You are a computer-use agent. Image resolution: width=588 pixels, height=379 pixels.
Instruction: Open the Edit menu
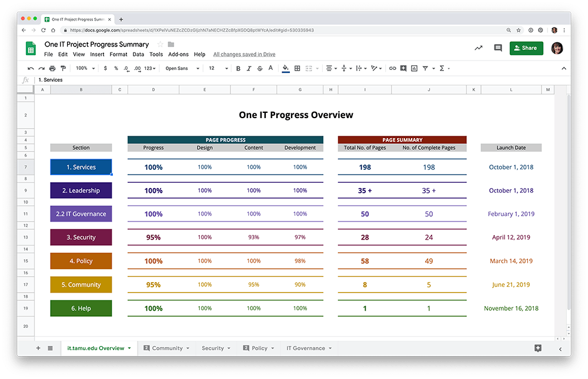point(63,55)
